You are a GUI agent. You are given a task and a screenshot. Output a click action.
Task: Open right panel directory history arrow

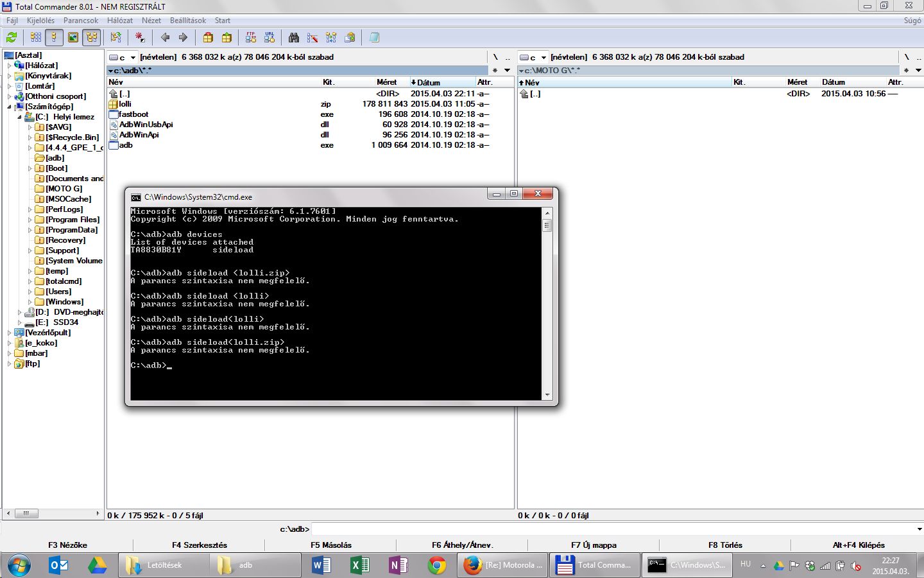point(918,71)
